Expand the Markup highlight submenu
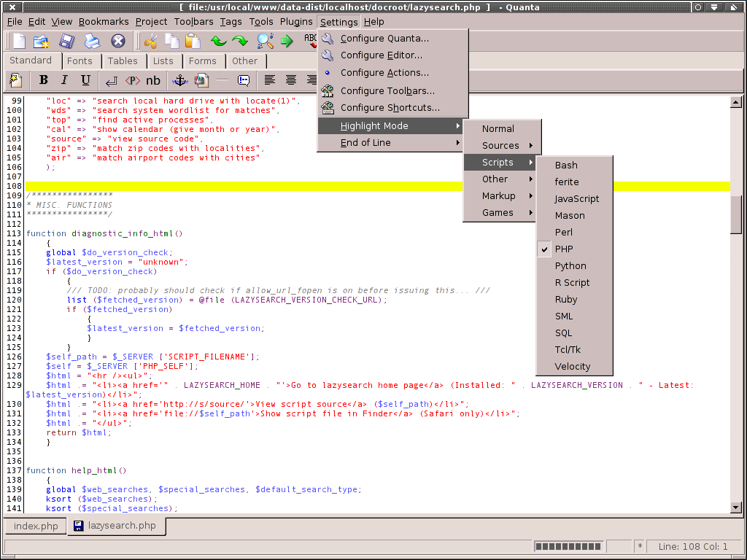 pyautogui.click(x=499, y=196)
